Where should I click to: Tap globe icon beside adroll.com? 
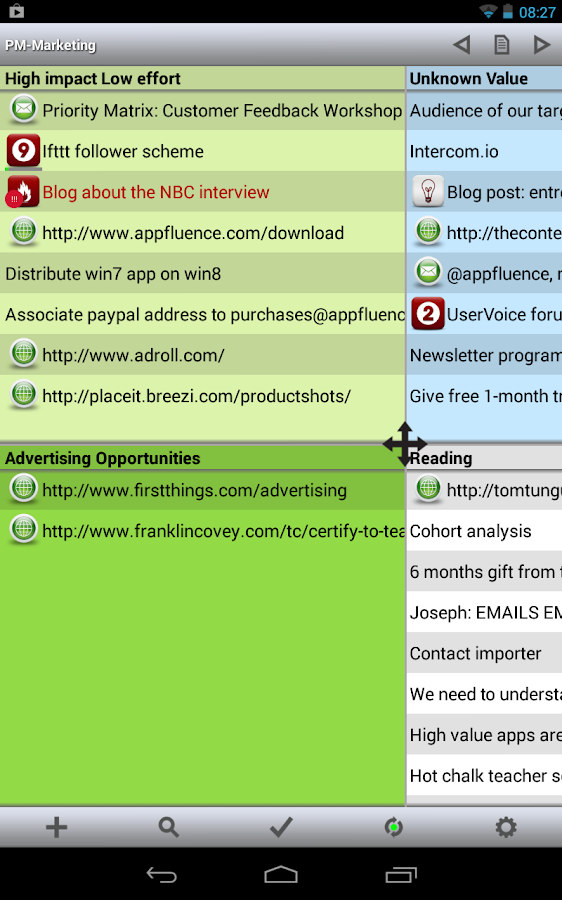pyautogui.click(x=24, y=354)
